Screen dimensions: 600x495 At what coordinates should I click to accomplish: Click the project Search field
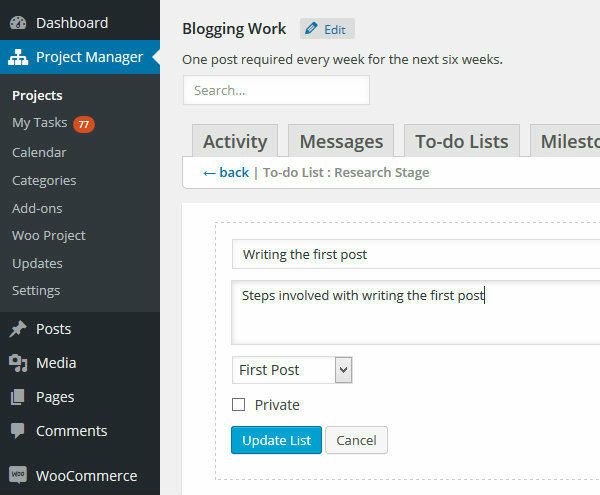tap(276, 90)
